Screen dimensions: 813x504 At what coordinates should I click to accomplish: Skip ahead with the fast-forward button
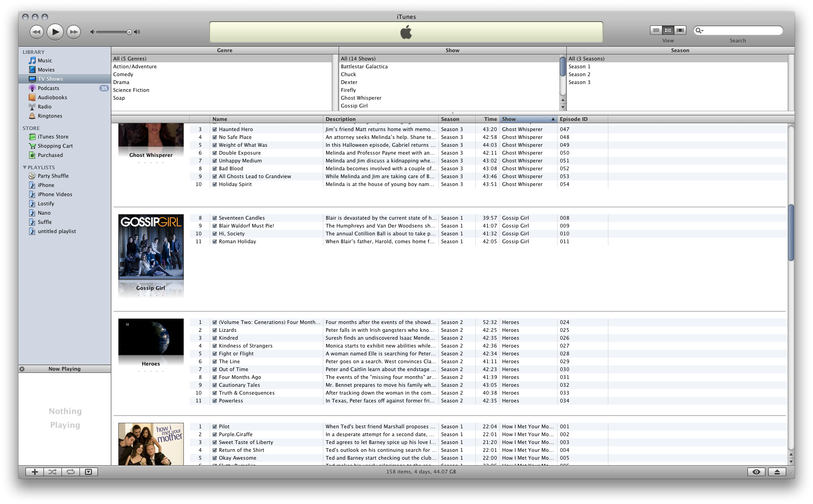tap(73, 32)
